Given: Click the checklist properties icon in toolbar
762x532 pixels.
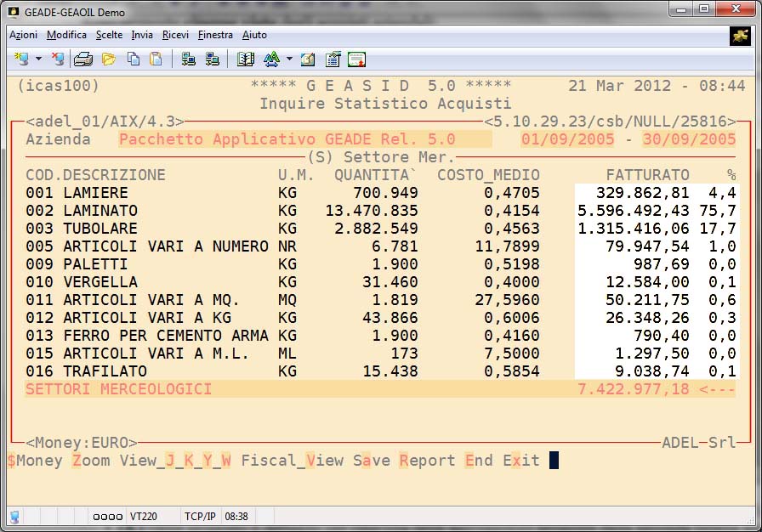Looking at the screenshot, I should click(333, 59).
